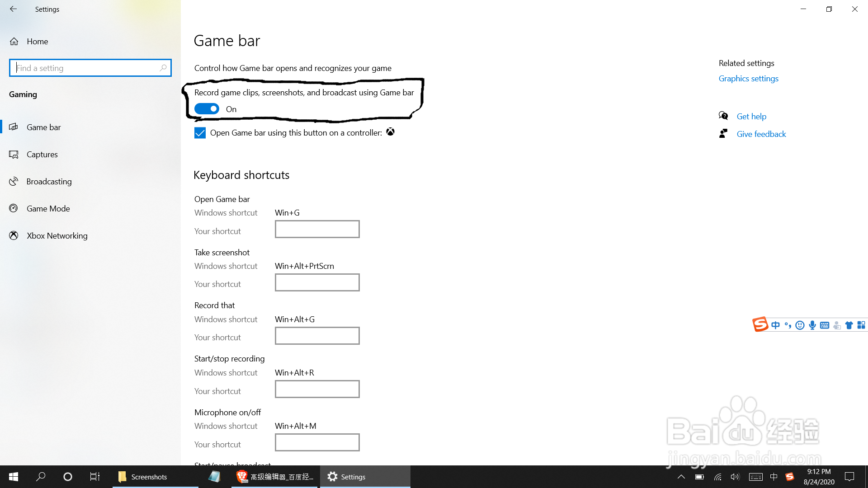
Task: Click the Sogou microphone input icon
Action: 812,325
